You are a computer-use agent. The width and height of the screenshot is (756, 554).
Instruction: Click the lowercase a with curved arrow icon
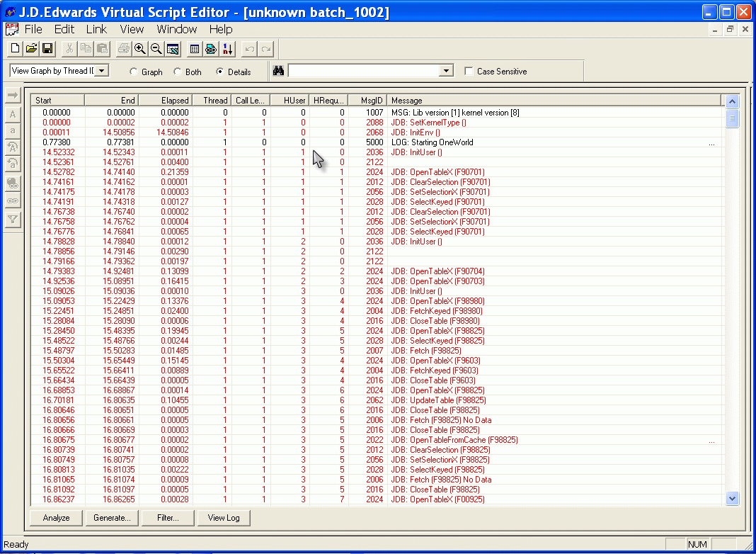[x=13, y=164]
